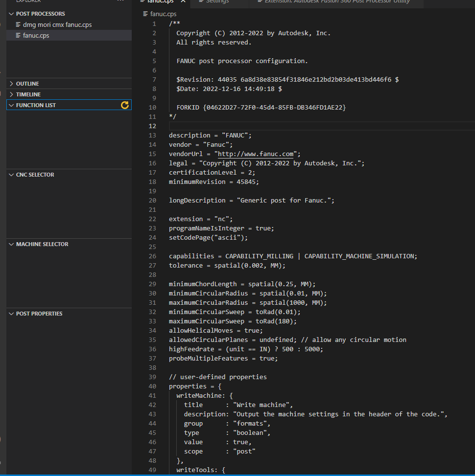Collapse the MACHINE SELECTOR section
The height and width of the screenshot is (476, 475).
tap(11, 245)
